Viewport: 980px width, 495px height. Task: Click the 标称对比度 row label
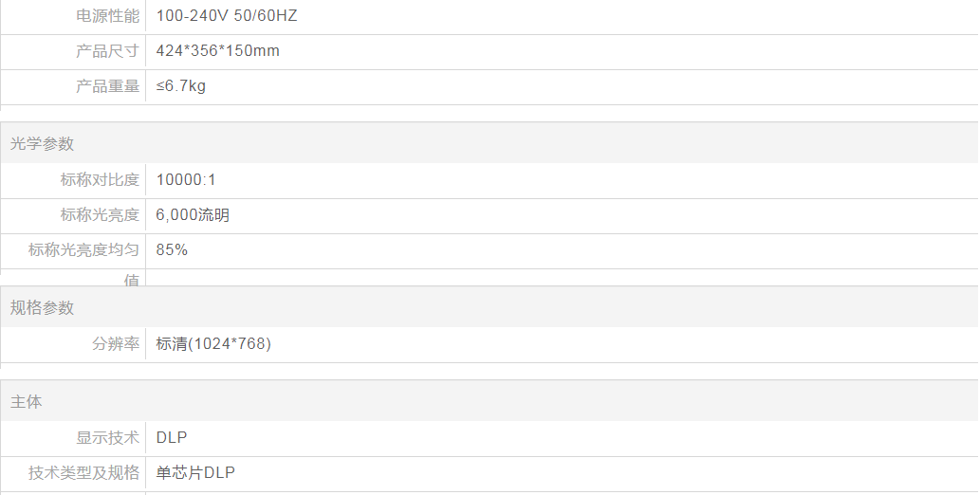click(100, 180)
